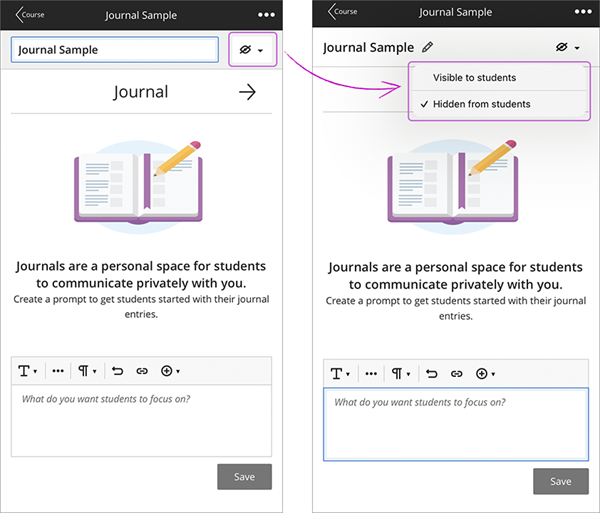
Task: Click the undo icon in the right panel editor
Action: pos(432,374)
